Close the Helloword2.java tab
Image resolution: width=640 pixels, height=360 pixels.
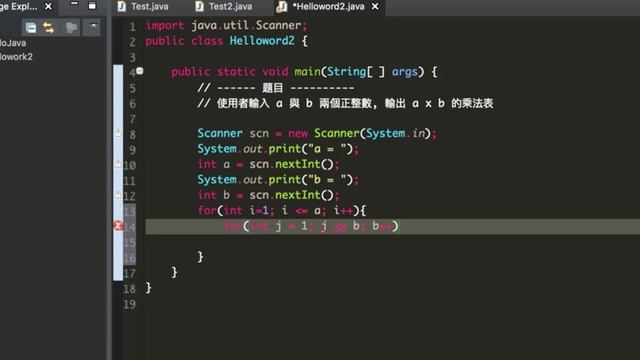[x=375, y=7]
